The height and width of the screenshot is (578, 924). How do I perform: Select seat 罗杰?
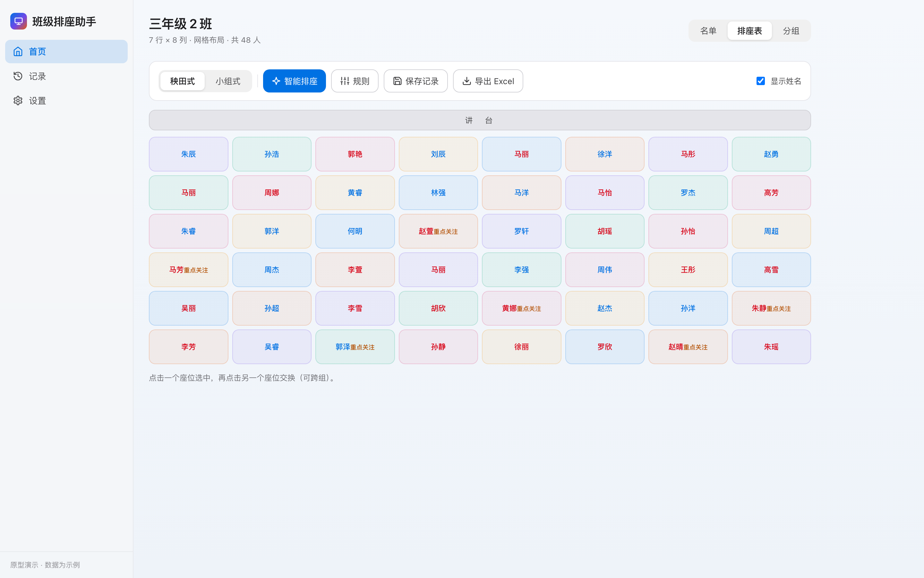(x=688, y=193)
